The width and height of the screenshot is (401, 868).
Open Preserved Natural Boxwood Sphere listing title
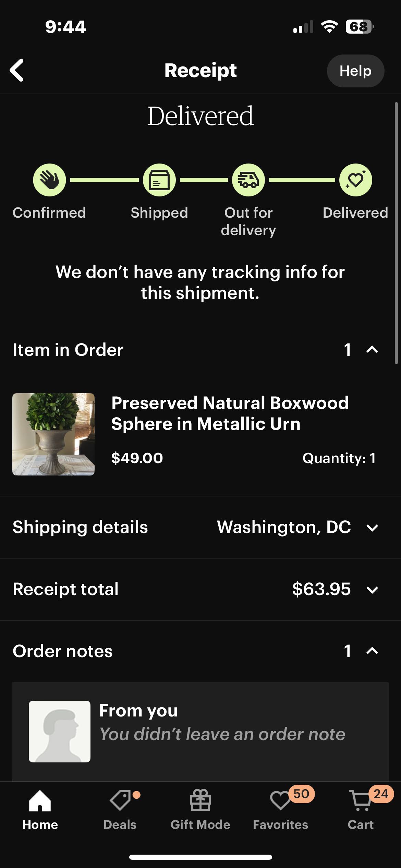tap(230, 413)
